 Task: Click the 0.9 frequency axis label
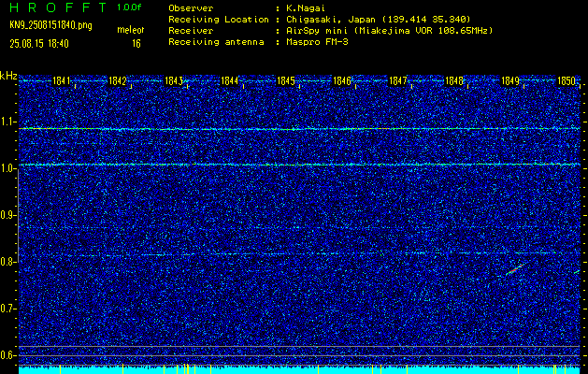(x=7, y=215)
